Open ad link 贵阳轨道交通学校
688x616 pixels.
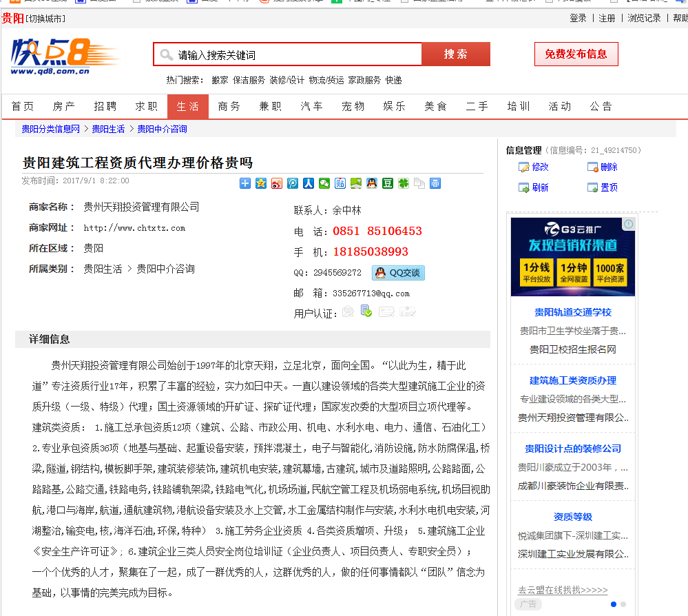[x=572, y=312]
